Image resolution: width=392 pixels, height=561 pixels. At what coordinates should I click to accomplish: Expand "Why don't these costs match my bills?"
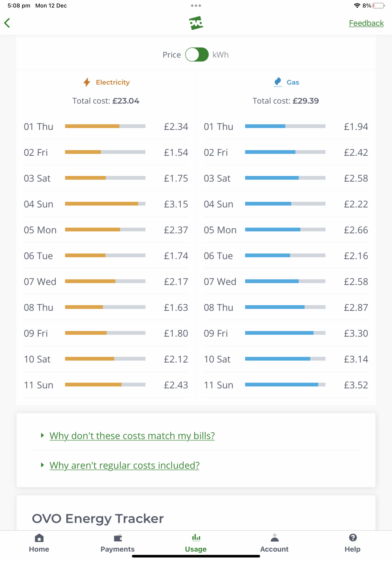pos(132,435)
